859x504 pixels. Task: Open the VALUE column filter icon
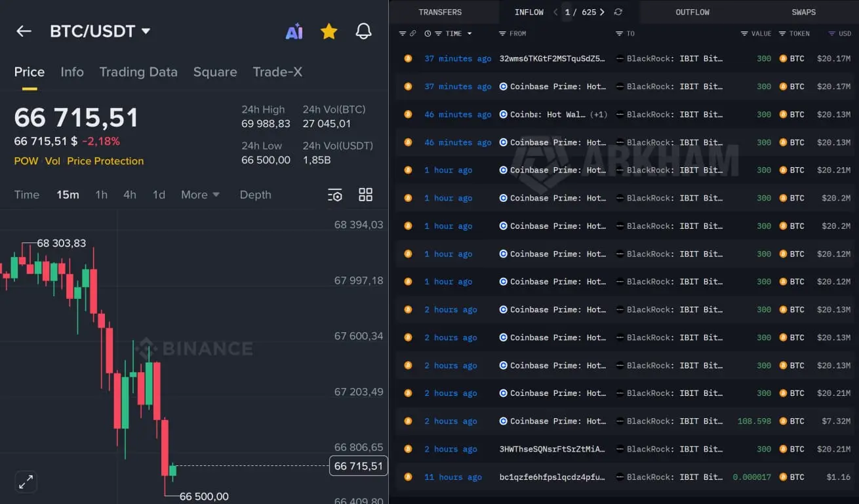pos(744,33)
